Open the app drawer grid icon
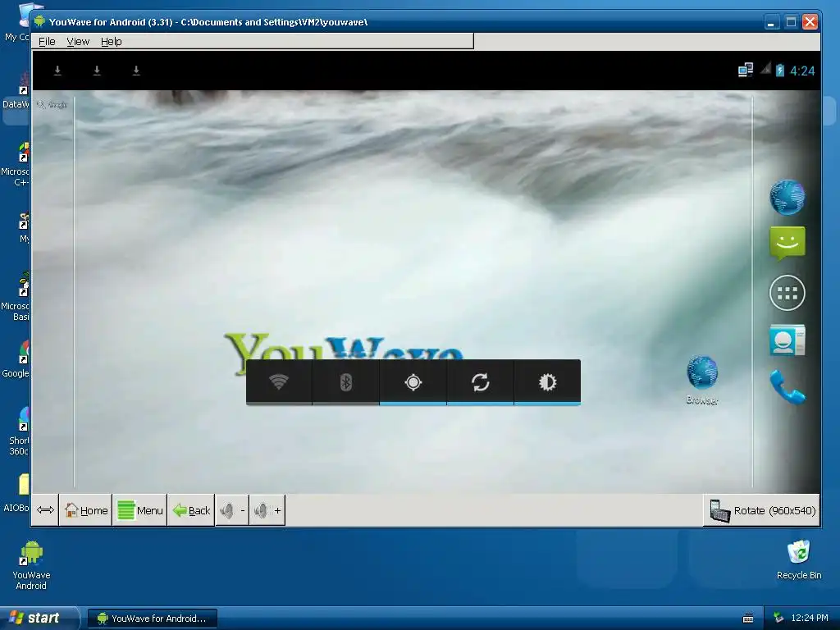Screen dimensions: 840x630 [x=787, y=293]
